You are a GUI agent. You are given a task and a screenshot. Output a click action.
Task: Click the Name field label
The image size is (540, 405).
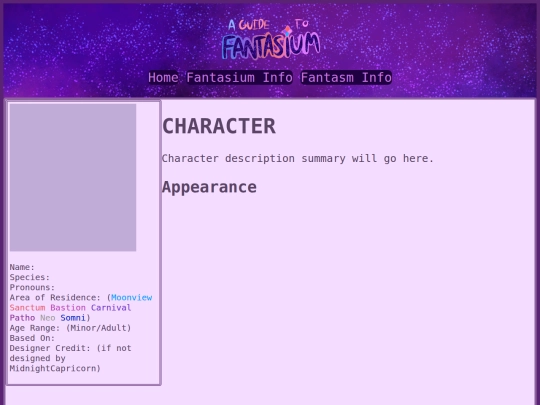pos(22,267)
